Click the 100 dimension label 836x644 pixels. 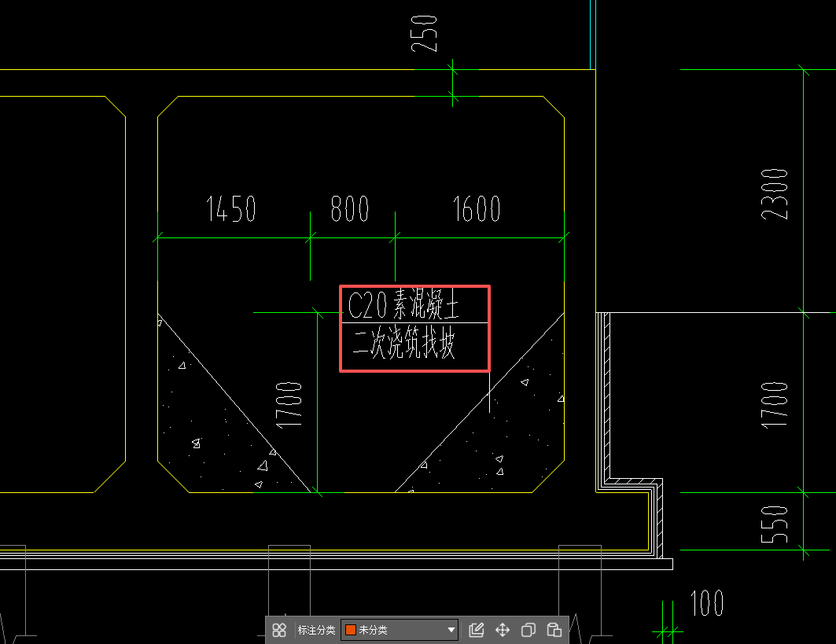(707, 603)
